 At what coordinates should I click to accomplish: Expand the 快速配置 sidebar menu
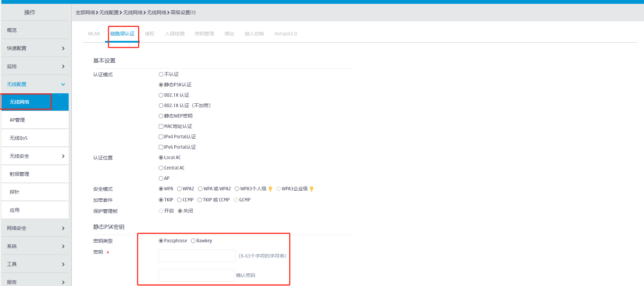(x=63, y=48)
